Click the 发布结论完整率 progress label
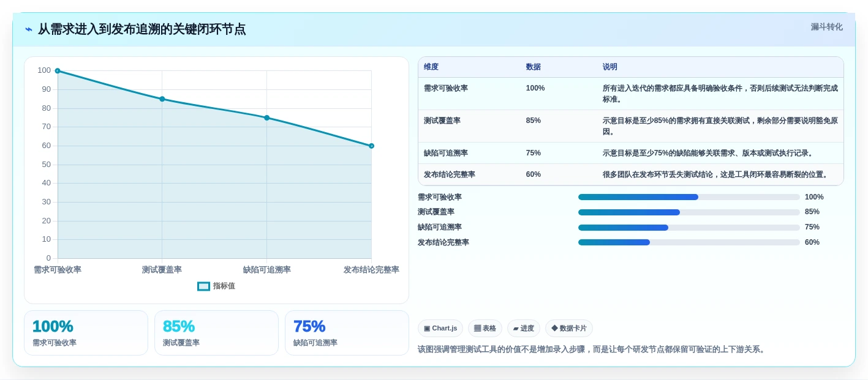This screenshot has height=380, width=868. point(443,243)
